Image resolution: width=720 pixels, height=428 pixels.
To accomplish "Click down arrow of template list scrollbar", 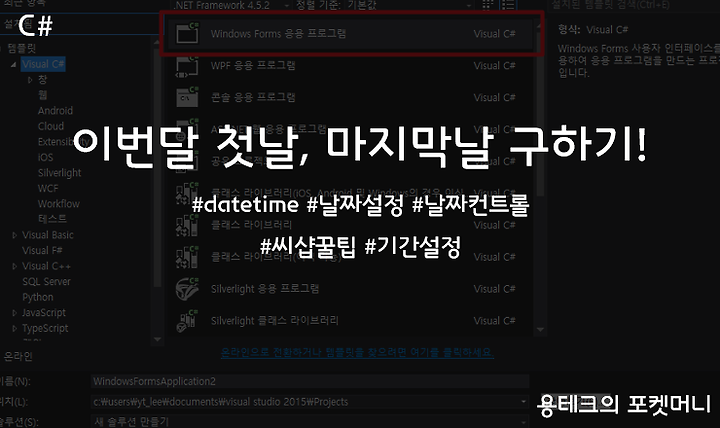I will tap(540, 330).
